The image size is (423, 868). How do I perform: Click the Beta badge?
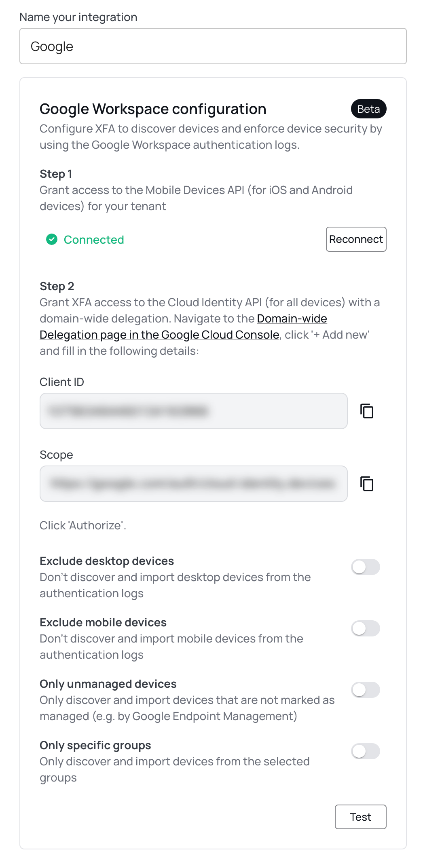click(x=368, y=109)
